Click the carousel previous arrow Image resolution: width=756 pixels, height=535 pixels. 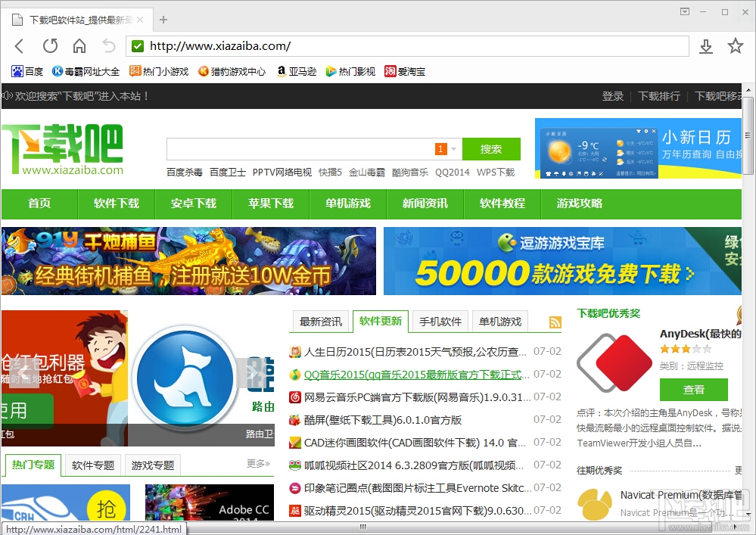pyautogui.click(x=24, y=372)
